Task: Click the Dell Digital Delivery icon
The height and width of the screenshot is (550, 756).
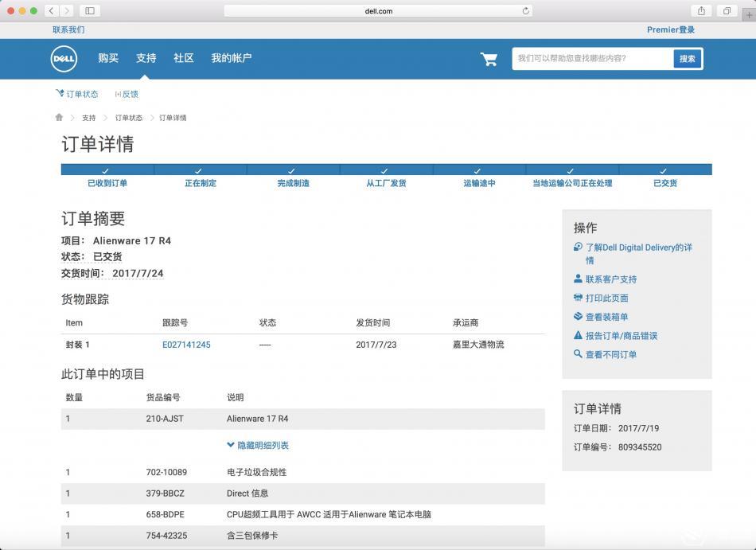Action: click(579, 247)
